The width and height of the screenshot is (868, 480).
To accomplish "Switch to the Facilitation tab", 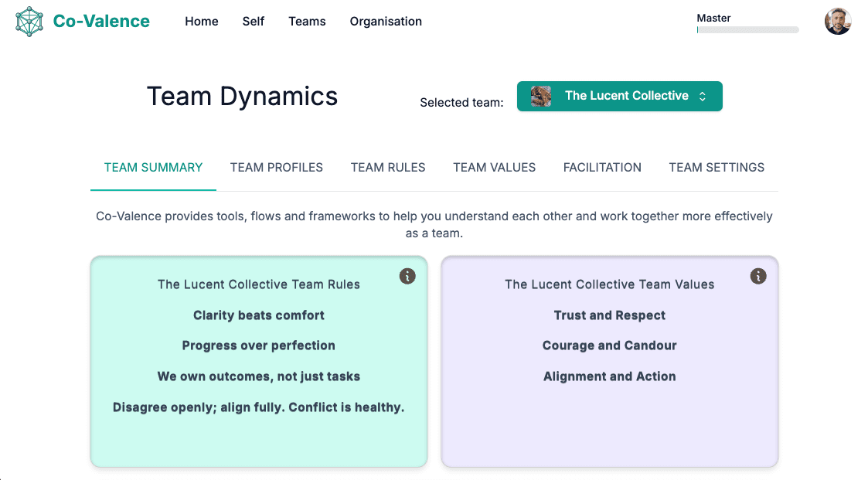I will pyautogui.click(x=602, y=167).
